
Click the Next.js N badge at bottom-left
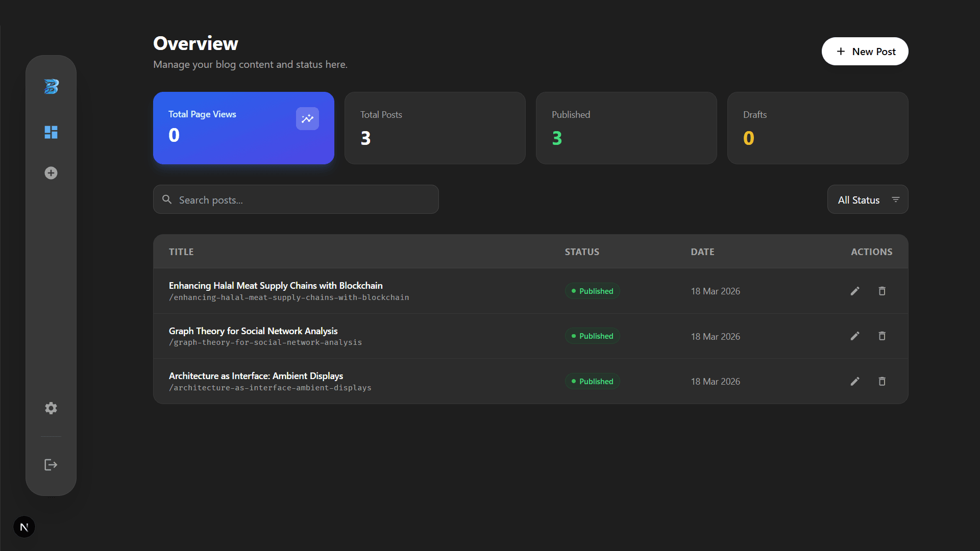[24, 527]
